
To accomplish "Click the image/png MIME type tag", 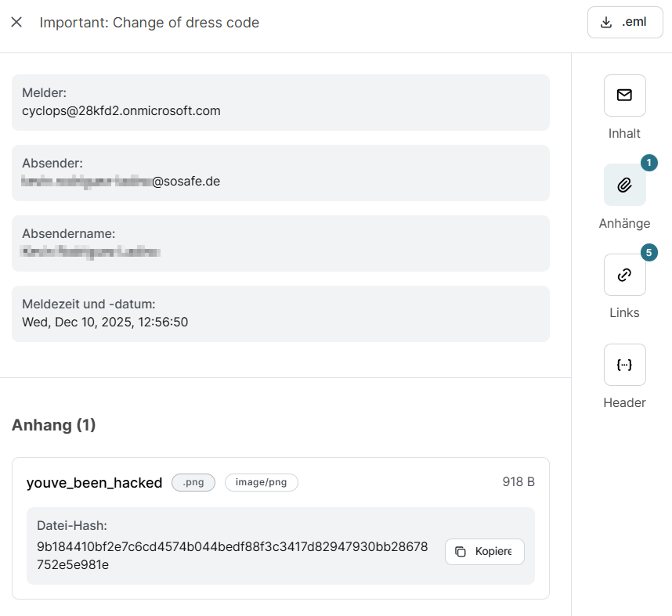I will click(x=261, y=482).
